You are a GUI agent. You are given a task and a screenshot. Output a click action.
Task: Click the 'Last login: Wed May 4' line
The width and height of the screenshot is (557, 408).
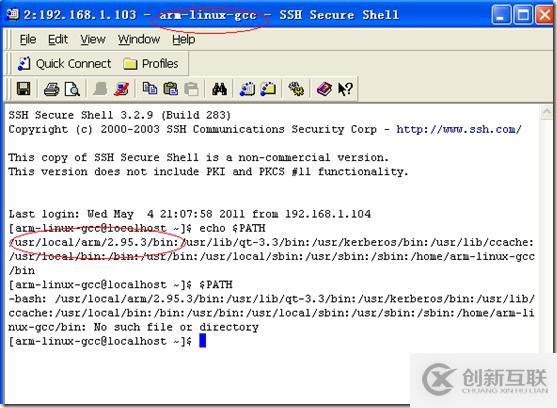tap(190, 214)
